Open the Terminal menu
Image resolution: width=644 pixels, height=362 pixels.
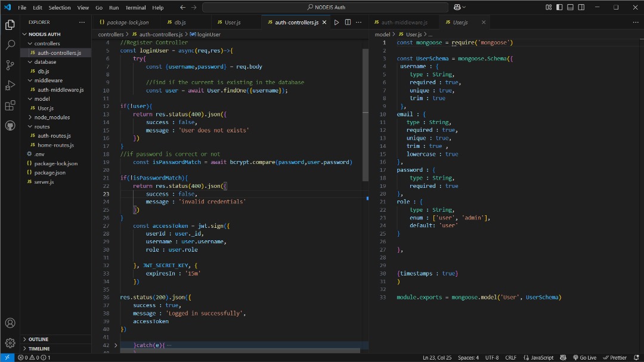pyautogui.click(x=135, y=8)
